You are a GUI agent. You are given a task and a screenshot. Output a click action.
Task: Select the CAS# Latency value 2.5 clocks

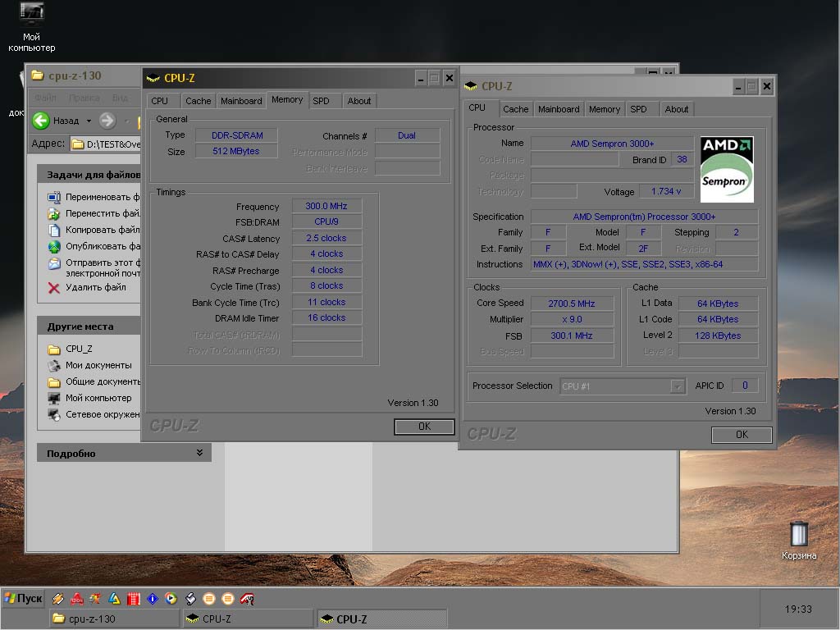tap(326, 239)
